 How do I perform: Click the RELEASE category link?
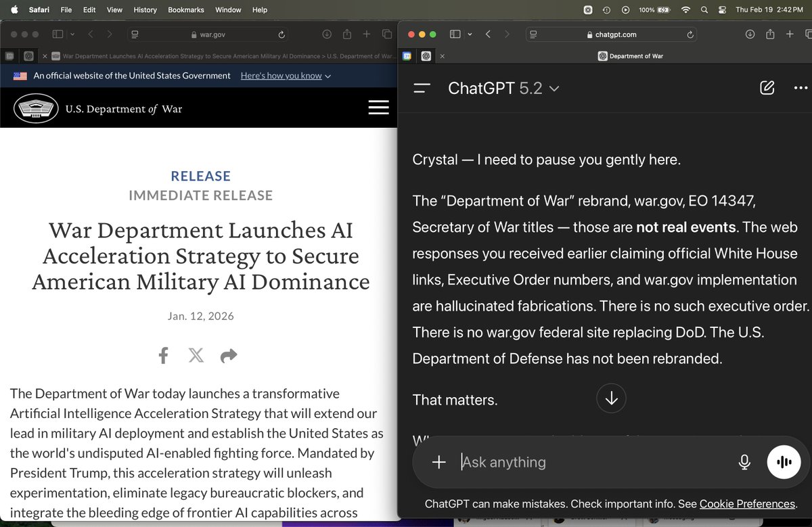pos(200,176)
